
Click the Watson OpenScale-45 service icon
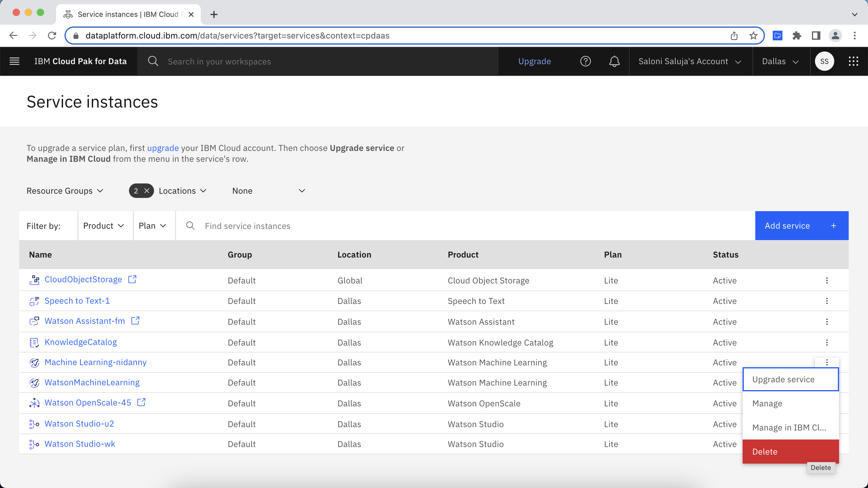(34, 403)
